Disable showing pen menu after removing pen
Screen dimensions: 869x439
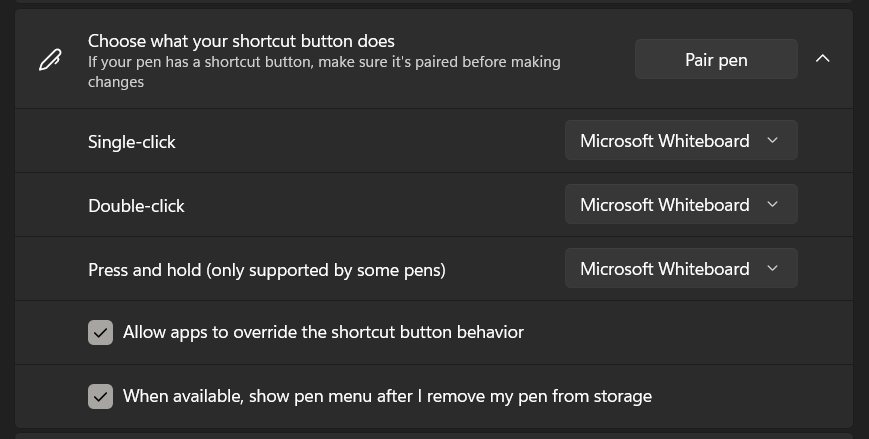(x=100, y=397)
